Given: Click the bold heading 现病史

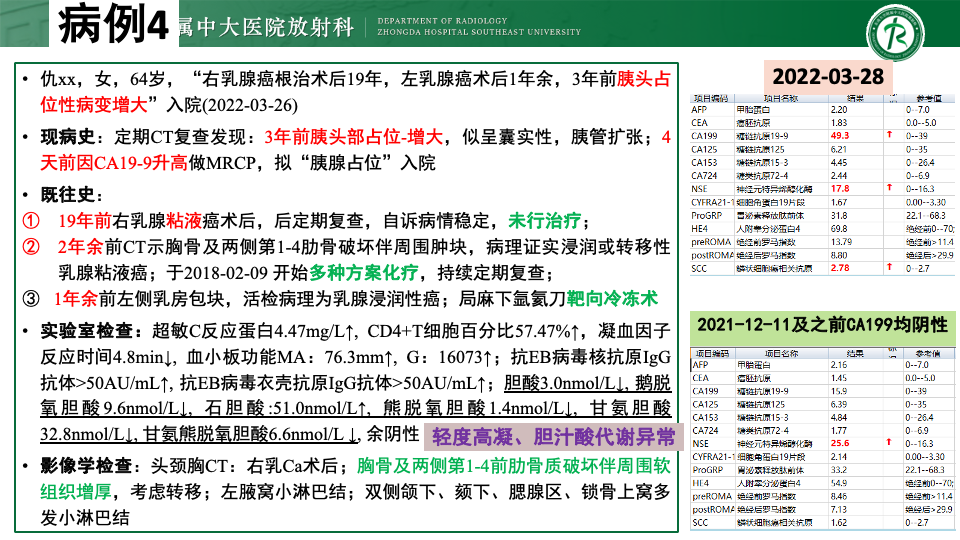Looking at the screenshot, I should [67, 137].
